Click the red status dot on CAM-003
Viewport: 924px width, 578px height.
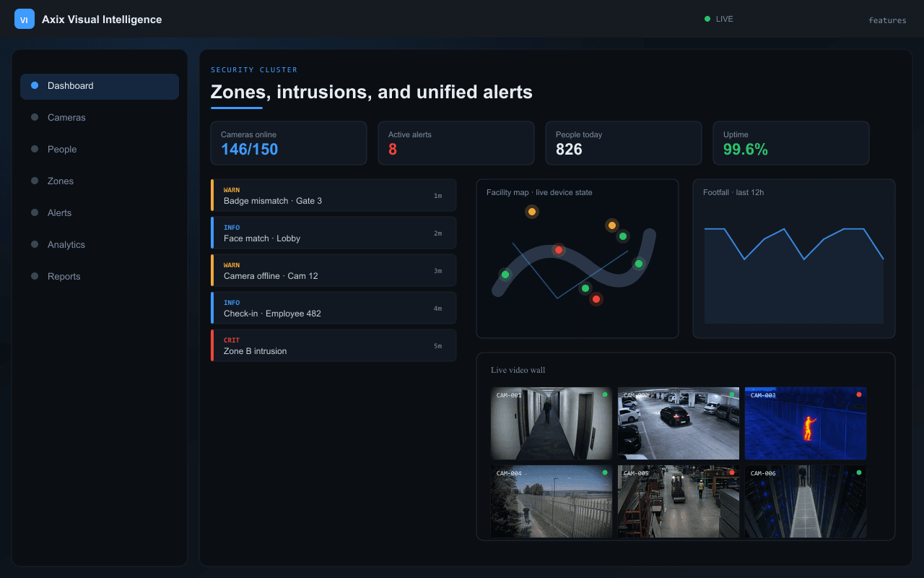click(x=859, y=394)
